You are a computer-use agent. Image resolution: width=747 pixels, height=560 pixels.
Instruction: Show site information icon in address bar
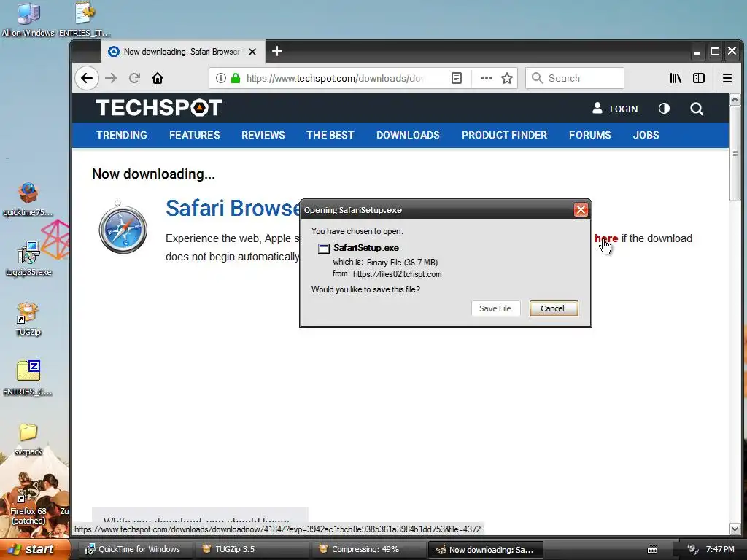pos(220,78)
